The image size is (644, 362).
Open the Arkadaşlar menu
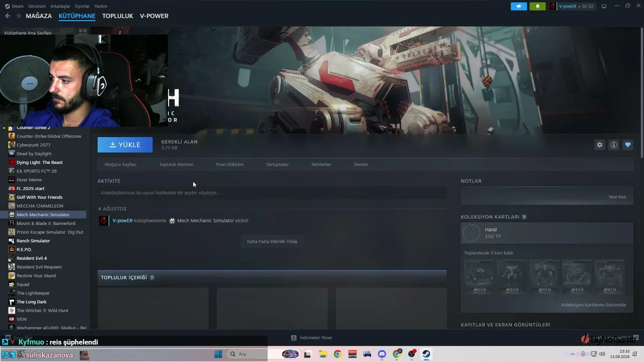point(60,6)
